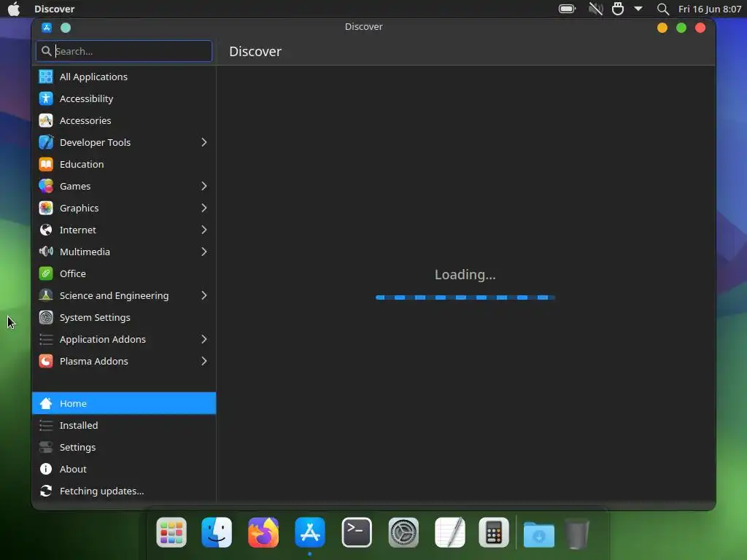This screenshot has height=560, width=747.
Task: Open Launchpad from the dock
Action: pyautogui.click(x=171, y=532)
